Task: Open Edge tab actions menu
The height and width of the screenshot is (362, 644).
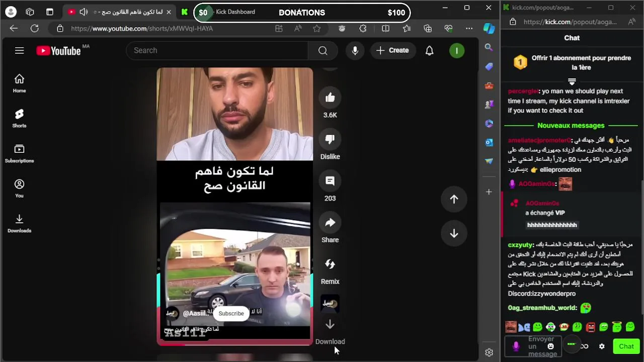Action: pyautogui.click(x=49, y=12)
